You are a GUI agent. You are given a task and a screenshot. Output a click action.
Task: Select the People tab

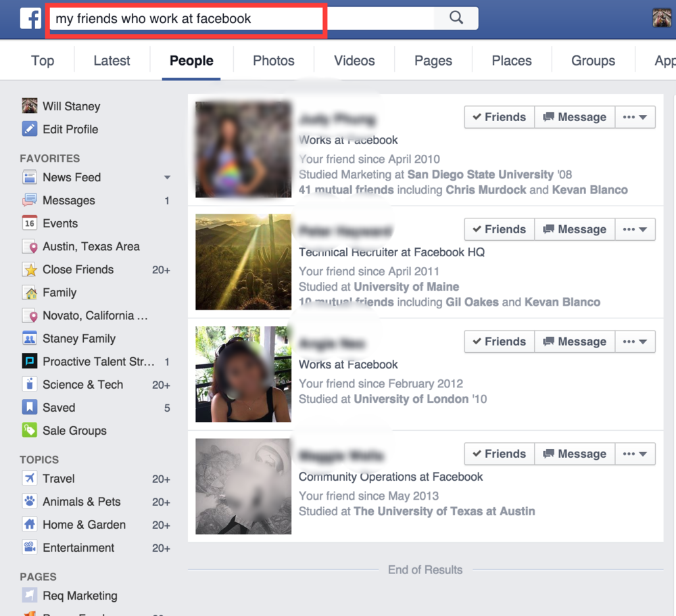[x=191, y=60]
